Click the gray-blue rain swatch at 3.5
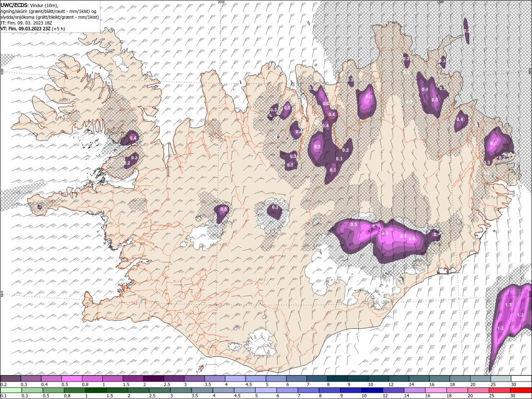 tap(202, 390)
